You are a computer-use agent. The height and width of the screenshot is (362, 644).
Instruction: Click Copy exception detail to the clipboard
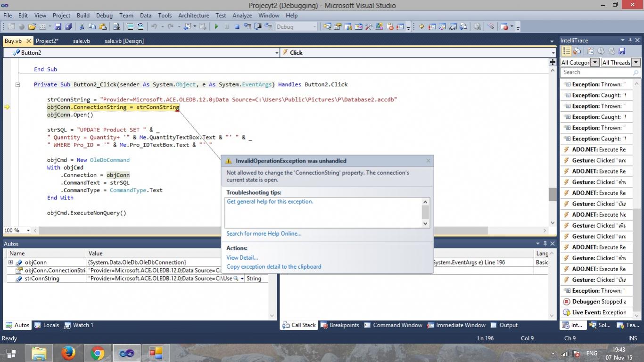273,266
